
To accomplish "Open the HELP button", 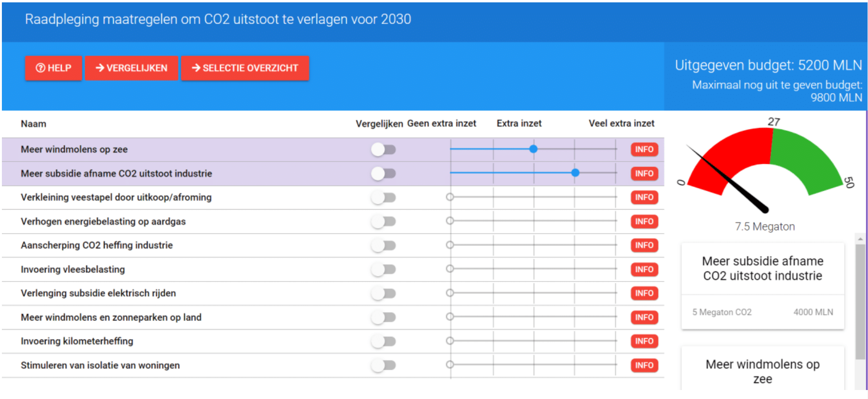I will [53, 68].
